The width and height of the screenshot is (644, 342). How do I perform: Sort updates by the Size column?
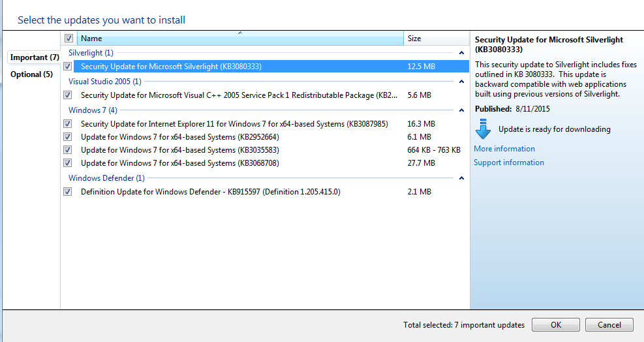point(436,39)
